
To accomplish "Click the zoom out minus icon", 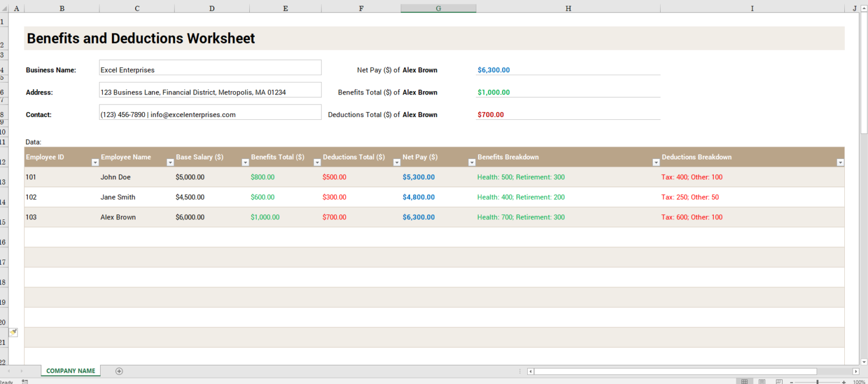I will (x=792, y=382).
